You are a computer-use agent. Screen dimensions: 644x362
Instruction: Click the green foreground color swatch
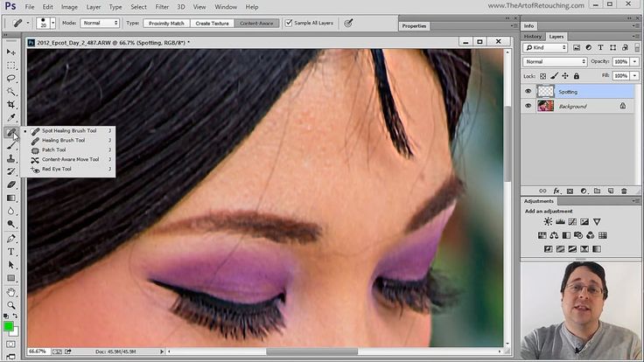(x=8, y=326)
